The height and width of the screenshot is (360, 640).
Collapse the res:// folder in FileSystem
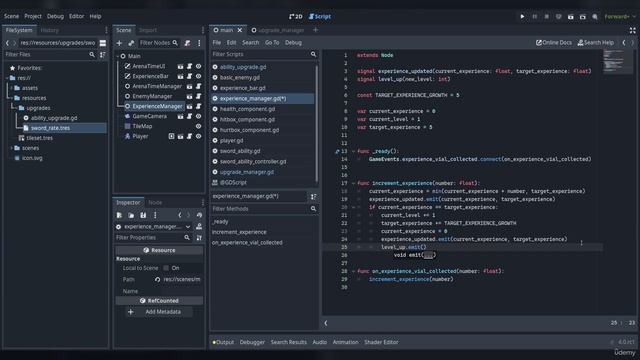[x=7, y=78]
